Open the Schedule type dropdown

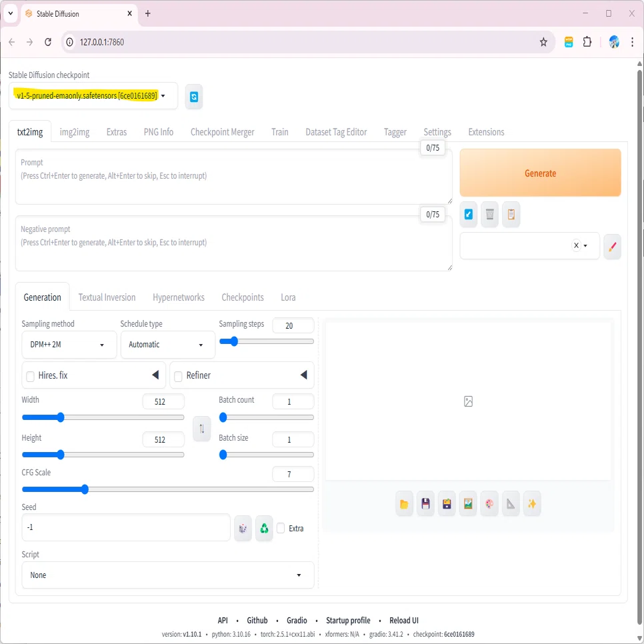[x=167, y=345]
